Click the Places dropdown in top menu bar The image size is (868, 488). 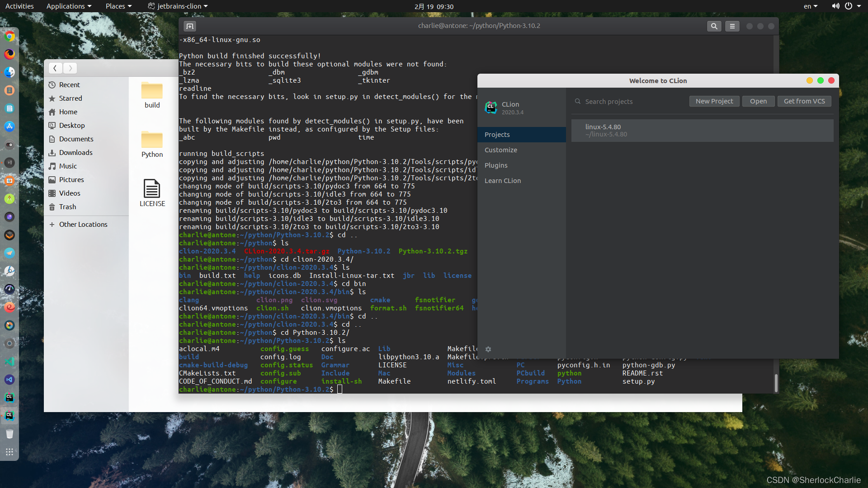point(117,6)
